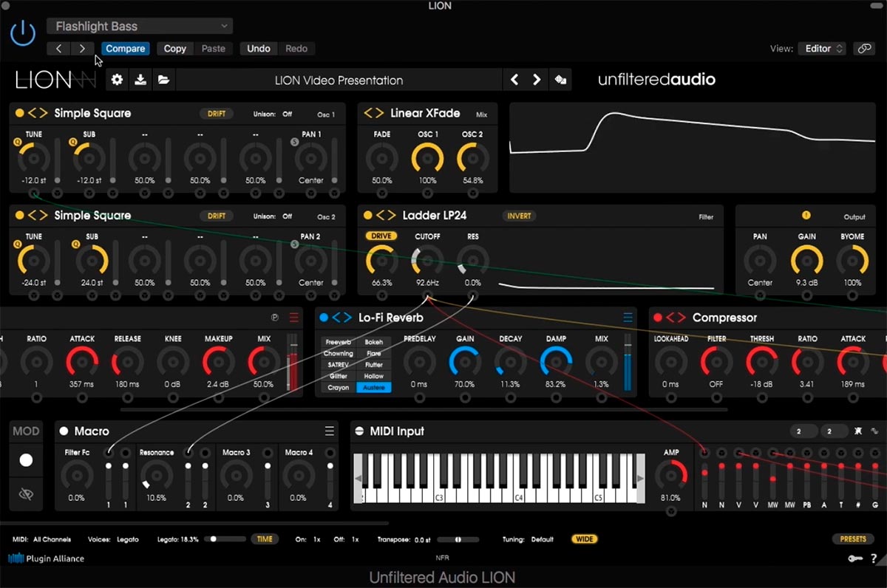This screenshot has width=887, height=588.
Task: Click the Copy button
Action: 175,49
